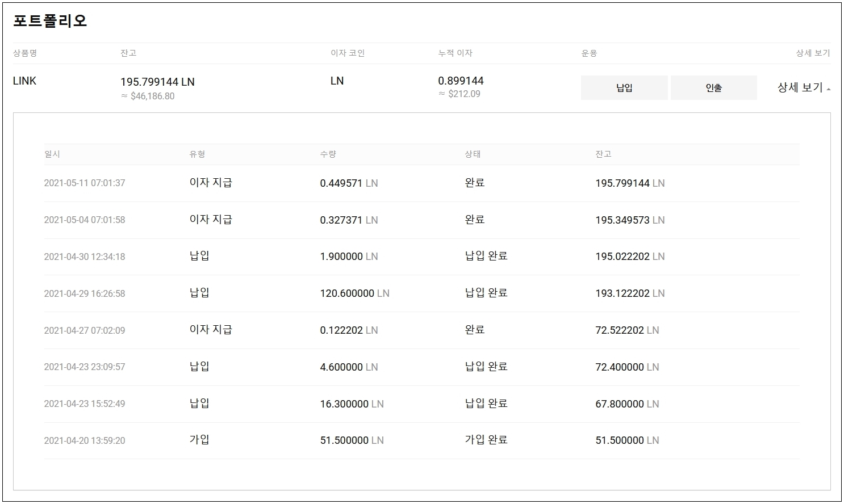Click the 납입 deposit button

coord(624,87)
